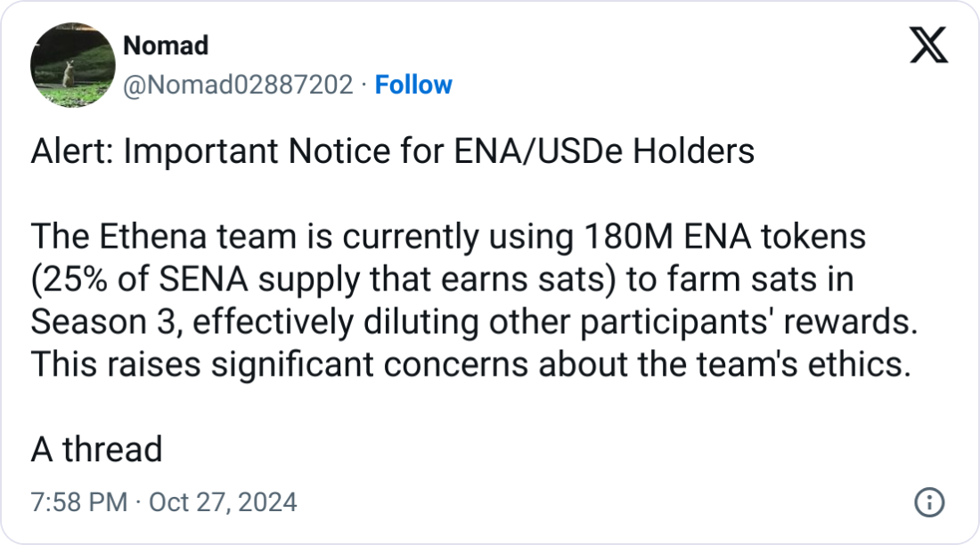The image size is (980, 545).
Task: Click the animal in the avatar photo
Action: (x=68, y=74)
